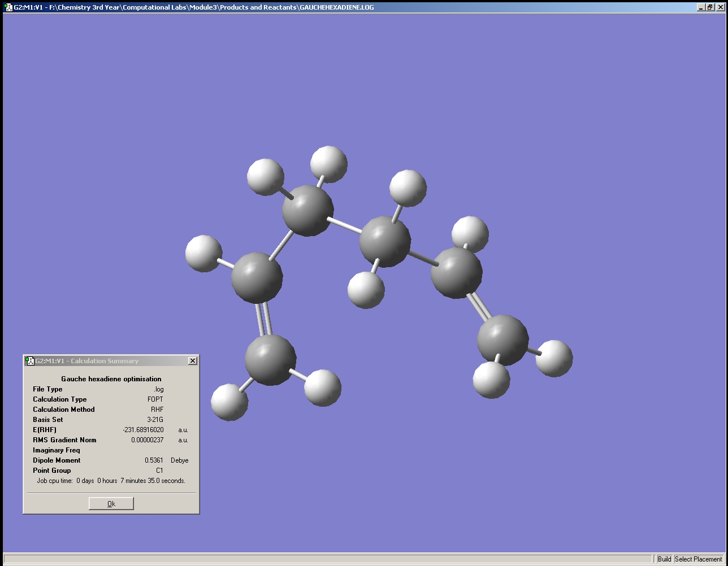
Task: Select the rightmost hydrogen atom of the molecule
Action: pyautogui.click(x=554, y=358)
